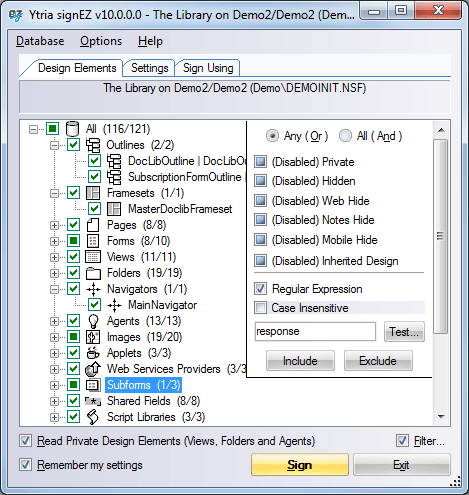Image resolution: width=469 pixels, height=495 pixels.
Task: Toggle the Filter... checkbox
Action: (402, 441)
